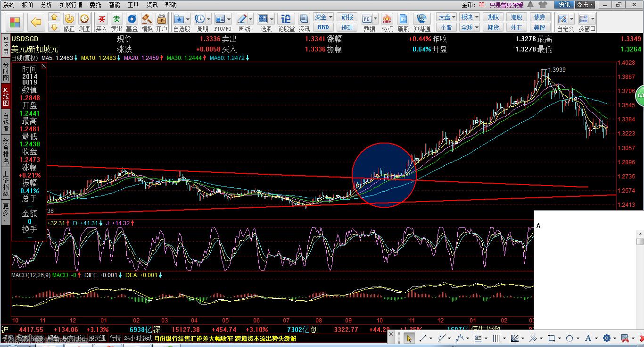Open the 自选股 watchlist folder icon
This screenshot has height=347, width=644.
coord(179,19)
